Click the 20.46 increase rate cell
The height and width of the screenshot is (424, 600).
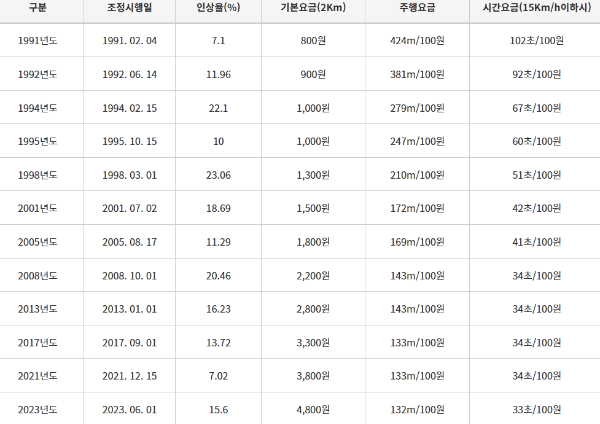pos(218,276)
